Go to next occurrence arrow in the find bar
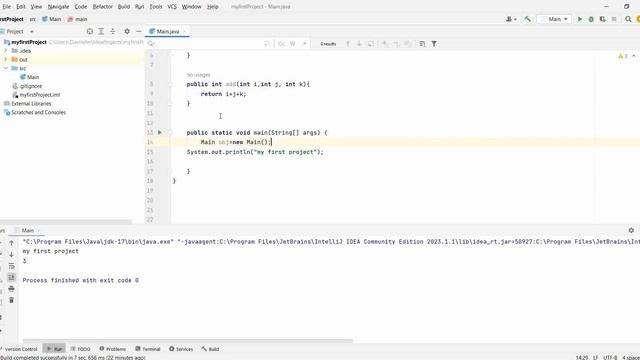Image resolution: width=640 pixels, height=360 pixels. [x=359, y=44]
